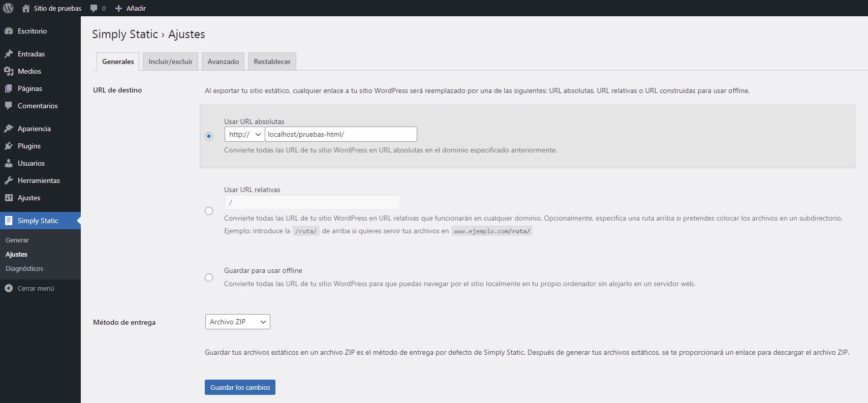Open Generar submenu under Simply Static
Screen dimensions: 868x403
point(17,240)
